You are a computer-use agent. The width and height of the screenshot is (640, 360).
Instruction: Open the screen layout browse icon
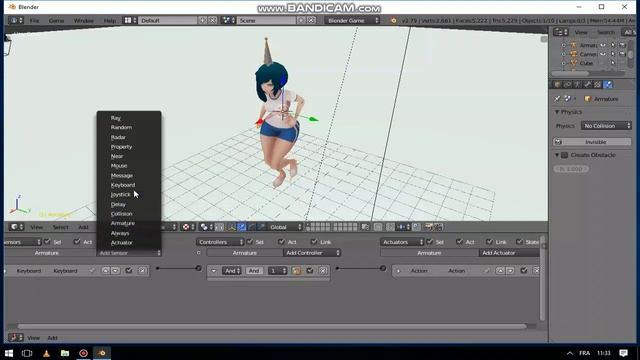(130, 20)
